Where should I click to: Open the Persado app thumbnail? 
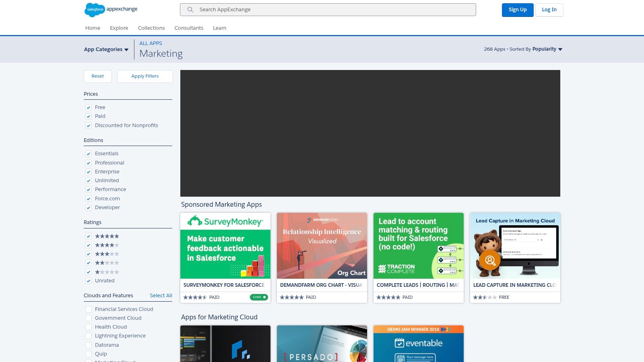click(322, 344)
